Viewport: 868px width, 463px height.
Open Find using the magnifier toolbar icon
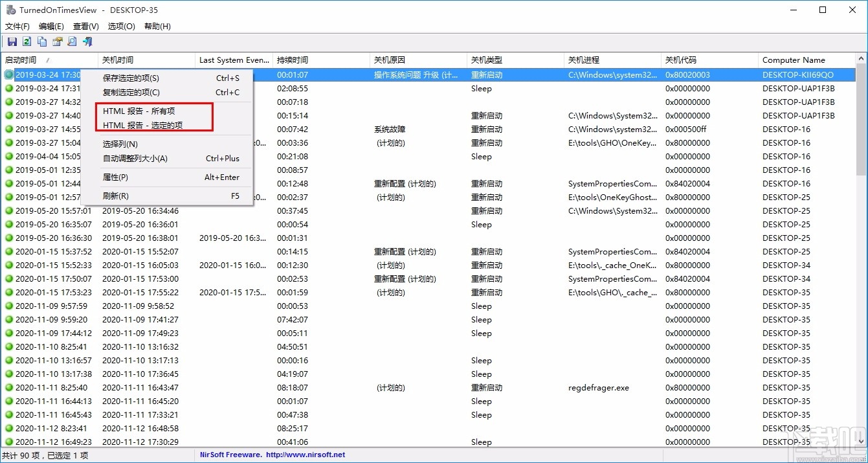[72, 41]
